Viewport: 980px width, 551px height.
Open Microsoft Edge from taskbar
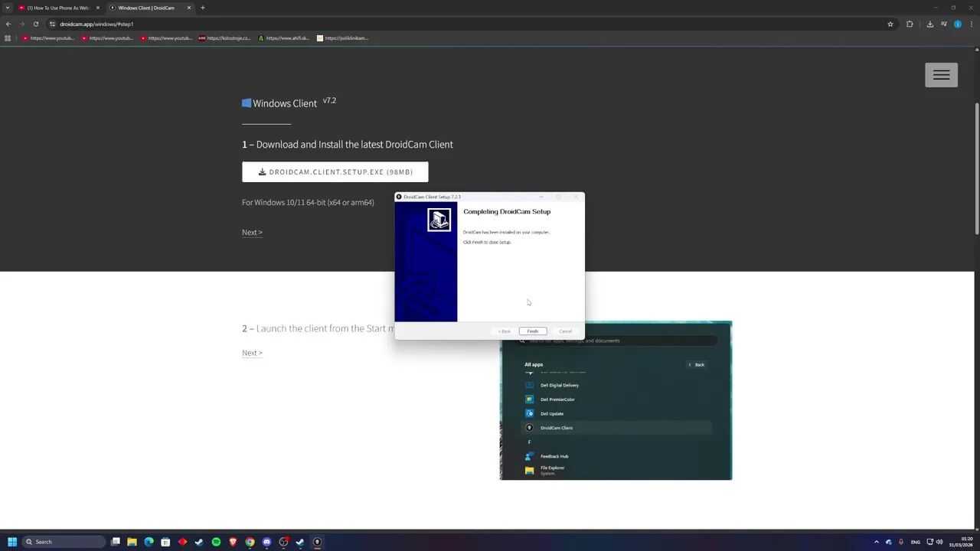click(149, 542)
